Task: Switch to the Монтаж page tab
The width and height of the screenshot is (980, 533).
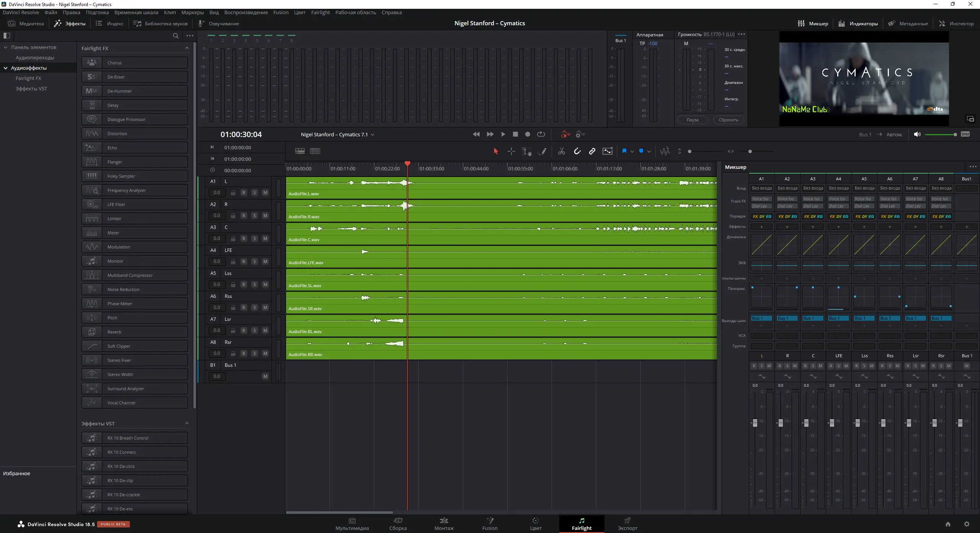Action: (x=444, y=523)
